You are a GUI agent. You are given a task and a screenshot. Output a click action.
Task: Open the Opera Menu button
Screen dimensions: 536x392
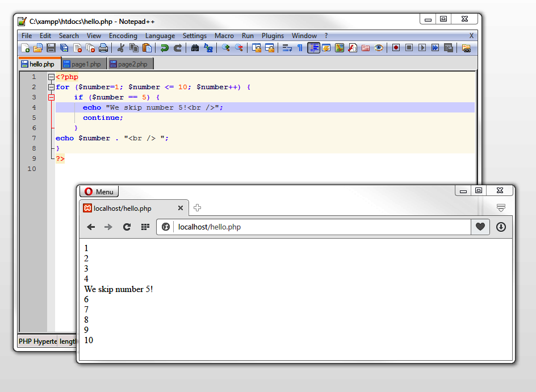(x=99, y=191)
